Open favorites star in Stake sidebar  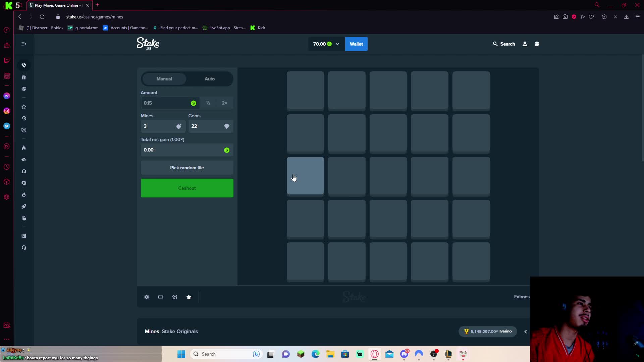[24, 107]
